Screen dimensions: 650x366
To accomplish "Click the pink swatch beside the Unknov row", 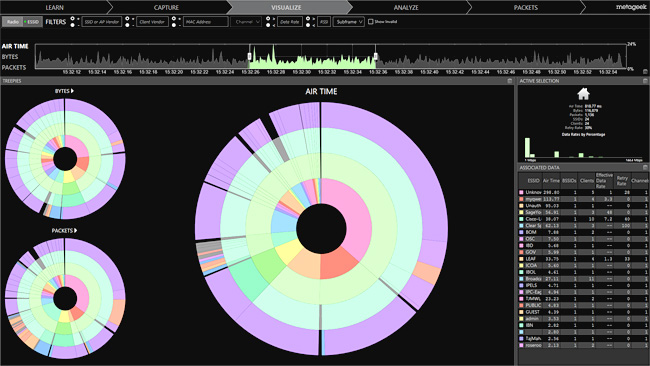I will (521, 192).
